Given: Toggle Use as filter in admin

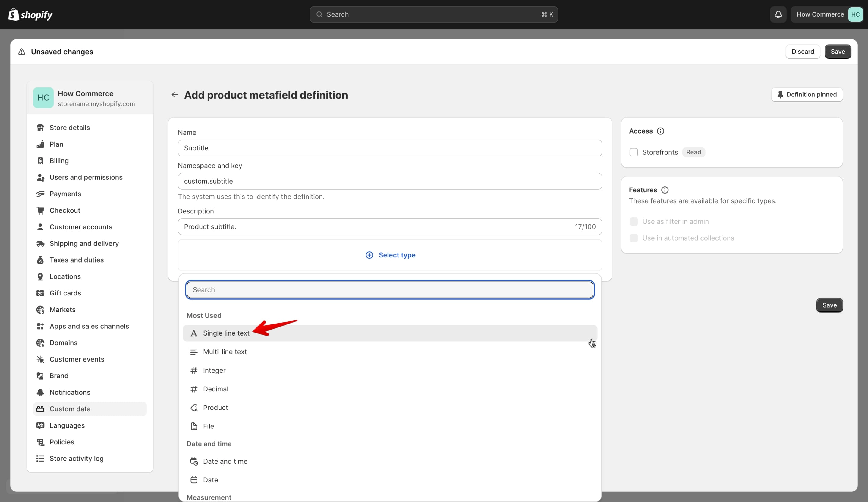Looking at the screenshot, I should click(634, 222).
